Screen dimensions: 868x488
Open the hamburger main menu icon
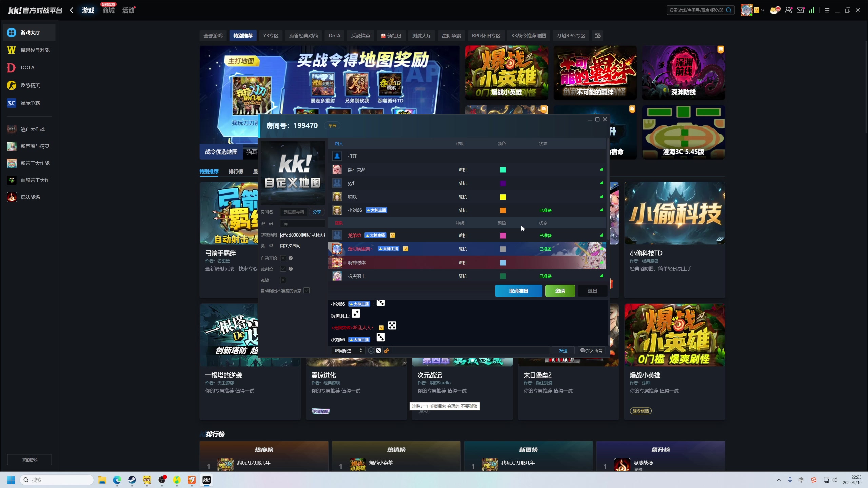pos(827,10)
